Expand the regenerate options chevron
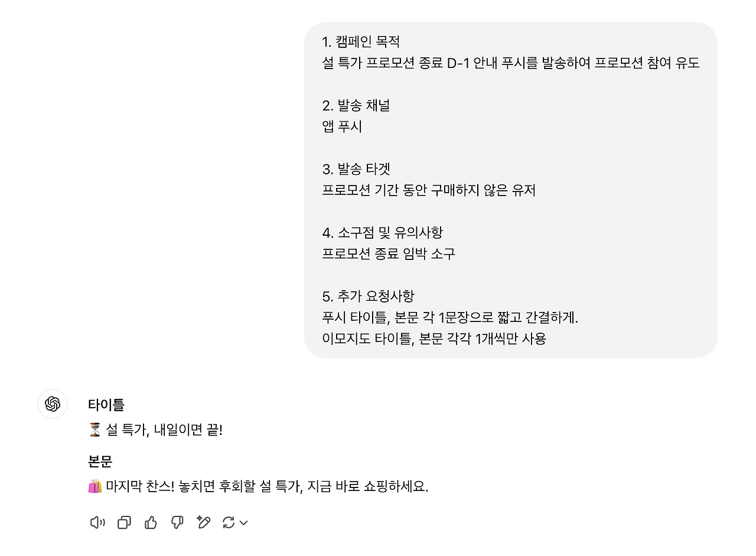This screenshot has width=756, height=556. [243, 524]
